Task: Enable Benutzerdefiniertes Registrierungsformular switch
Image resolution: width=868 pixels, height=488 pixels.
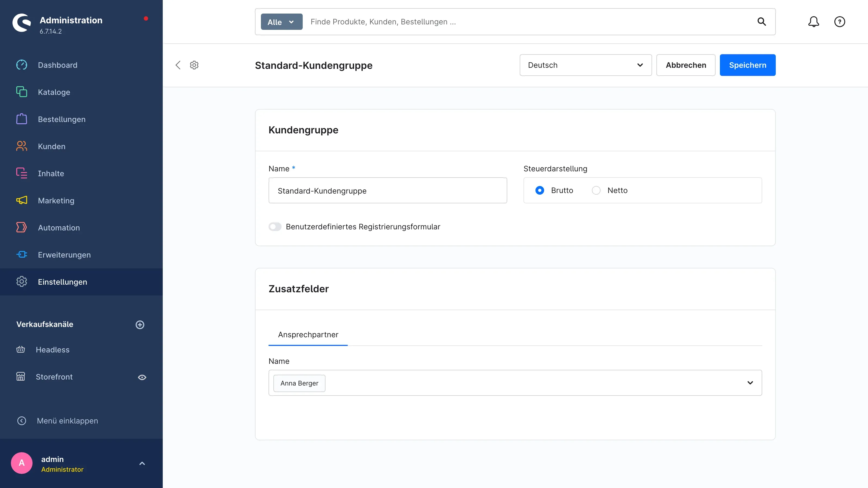Action: click(275, 227)
